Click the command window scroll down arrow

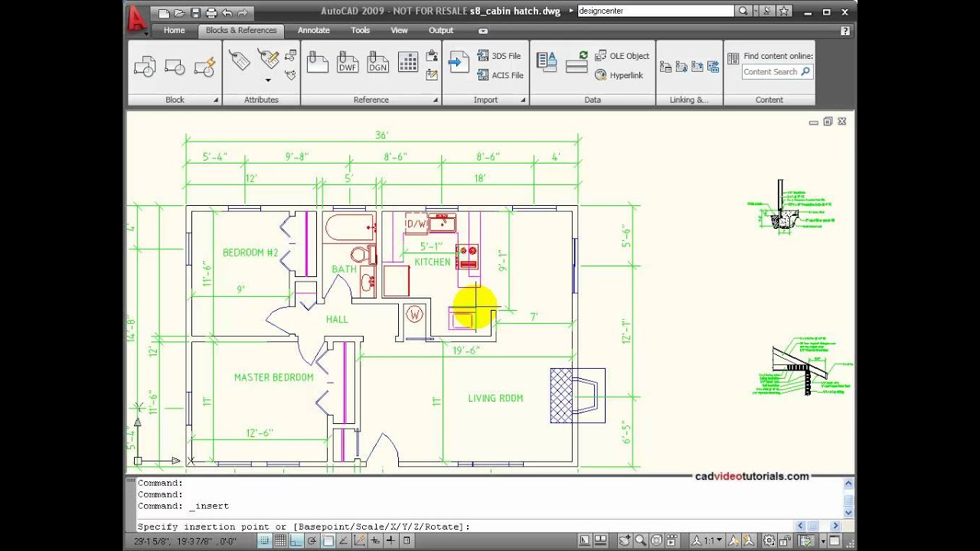coord(848,512)
